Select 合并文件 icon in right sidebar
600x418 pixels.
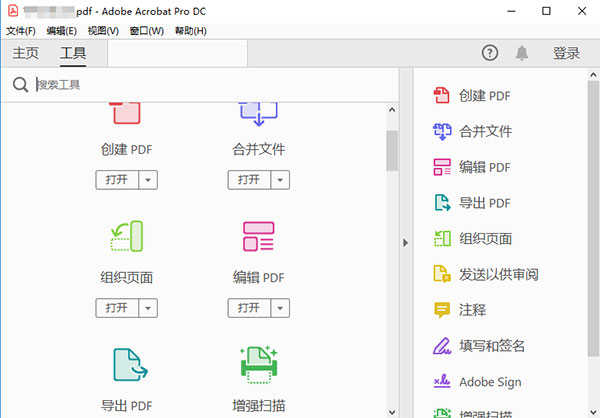442,131
